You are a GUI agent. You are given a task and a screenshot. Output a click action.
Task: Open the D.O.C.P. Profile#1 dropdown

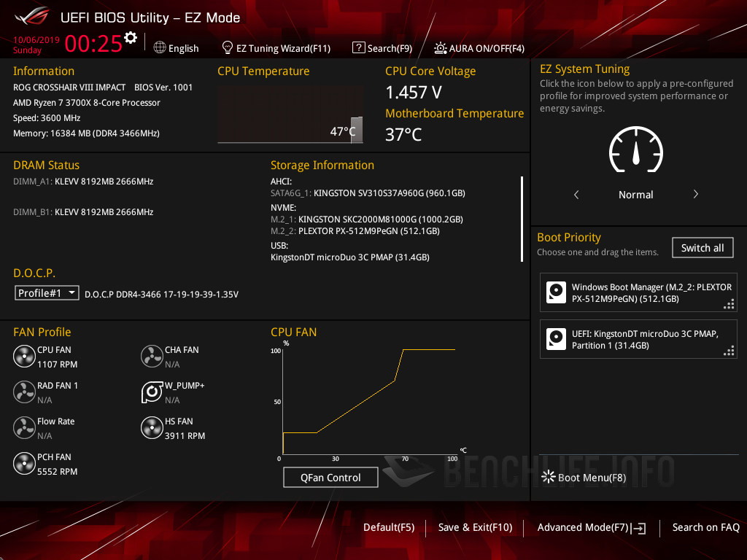pos(47,293)
